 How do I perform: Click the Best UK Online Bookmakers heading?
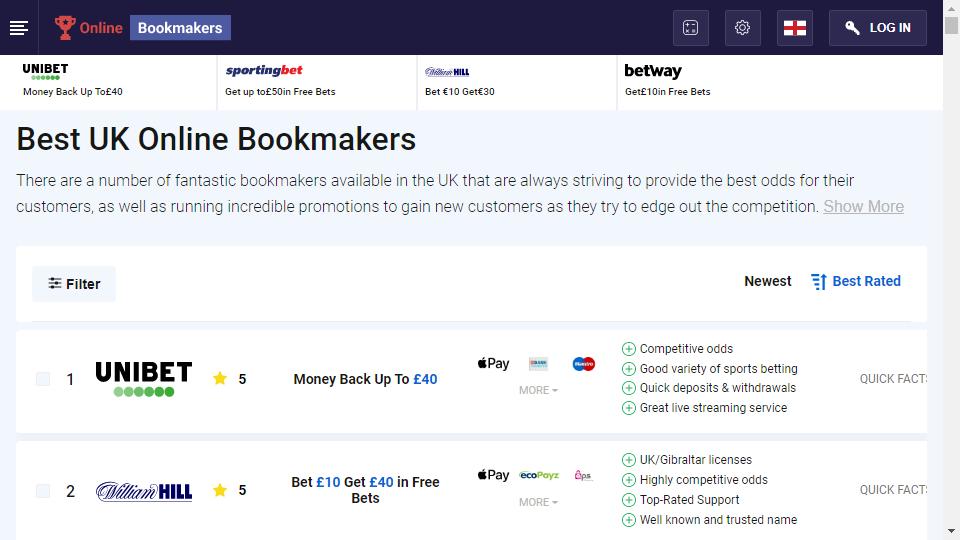[x=216, y=140]
